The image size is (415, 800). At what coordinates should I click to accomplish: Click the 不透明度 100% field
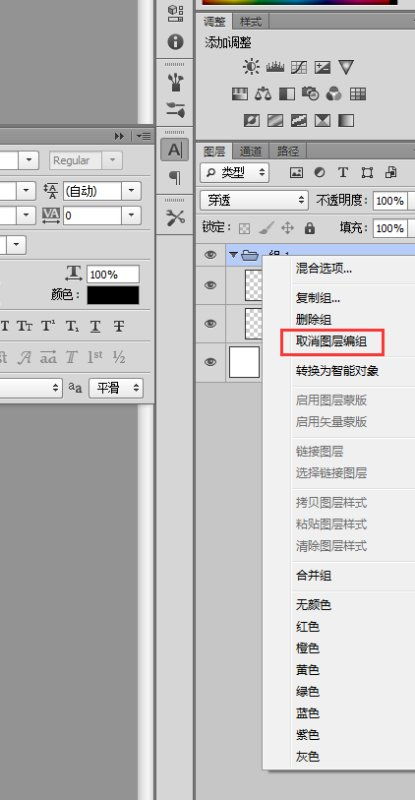390,201
